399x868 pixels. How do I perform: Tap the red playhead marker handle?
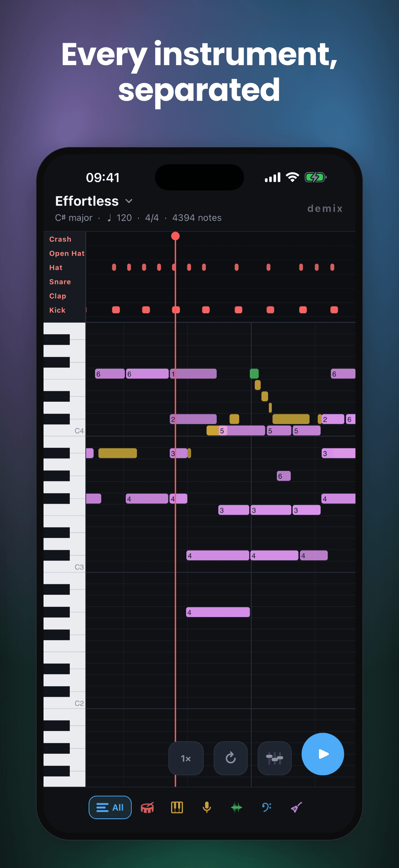point(175,236)
